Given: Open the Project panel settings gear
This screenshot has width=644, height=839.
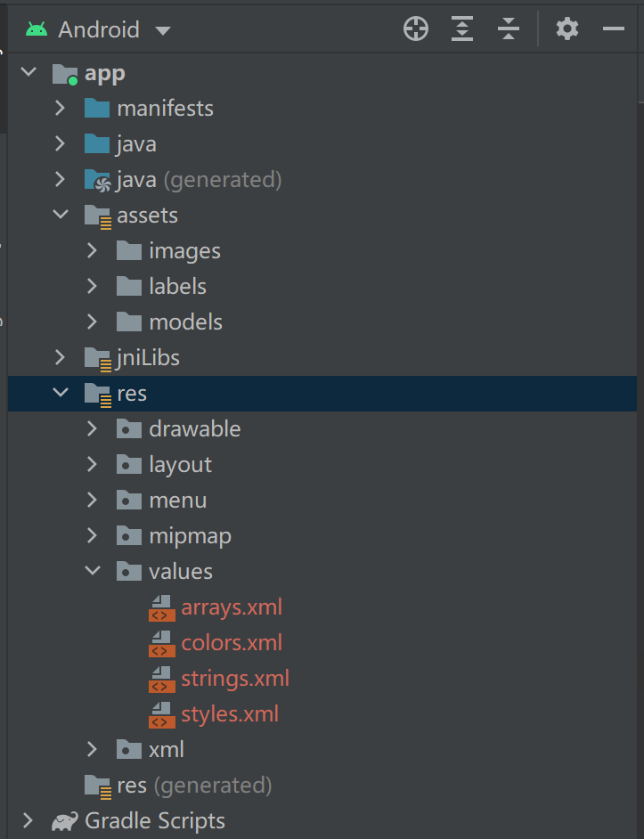Looking at the screenshot, I should tap(567, 29).
